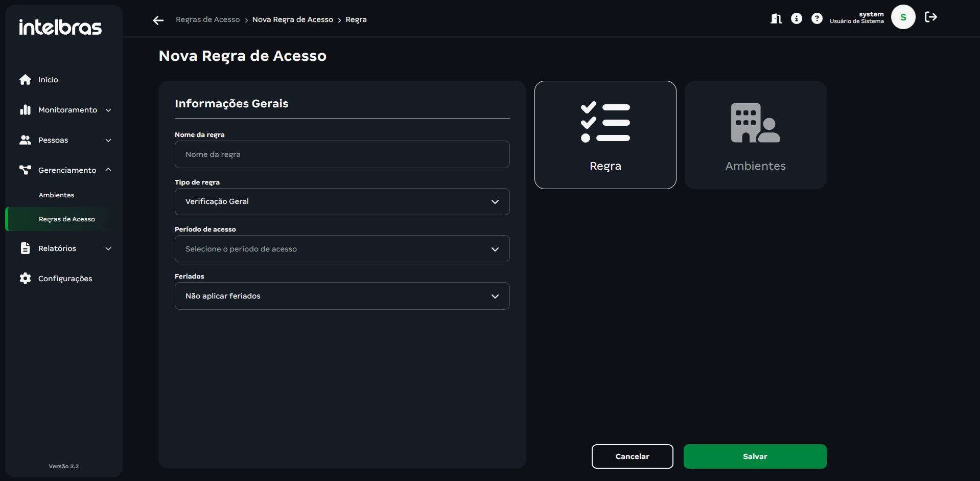Click the door icon in header
Image resolution: width=980 pixels, height=481 pixels.
click(x=776, y=19)
